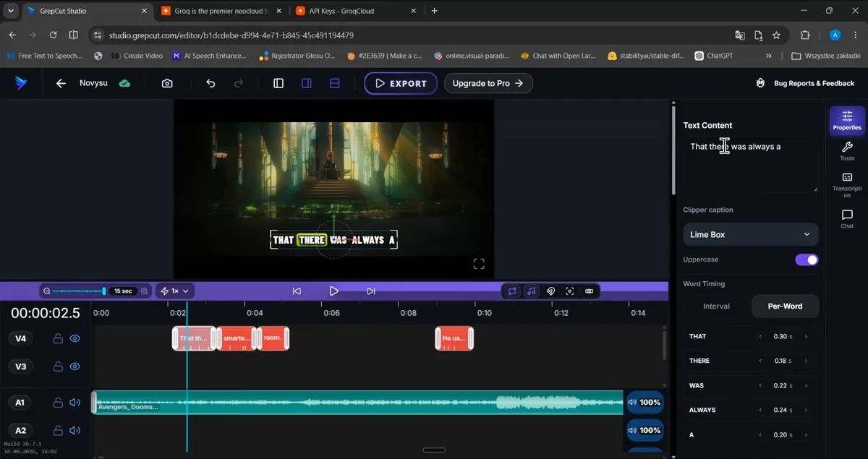Image resolution: width=868 pixels, height=459 pixels.
Task: Click the green cloud save status icon
Action: tap(125, 83)
